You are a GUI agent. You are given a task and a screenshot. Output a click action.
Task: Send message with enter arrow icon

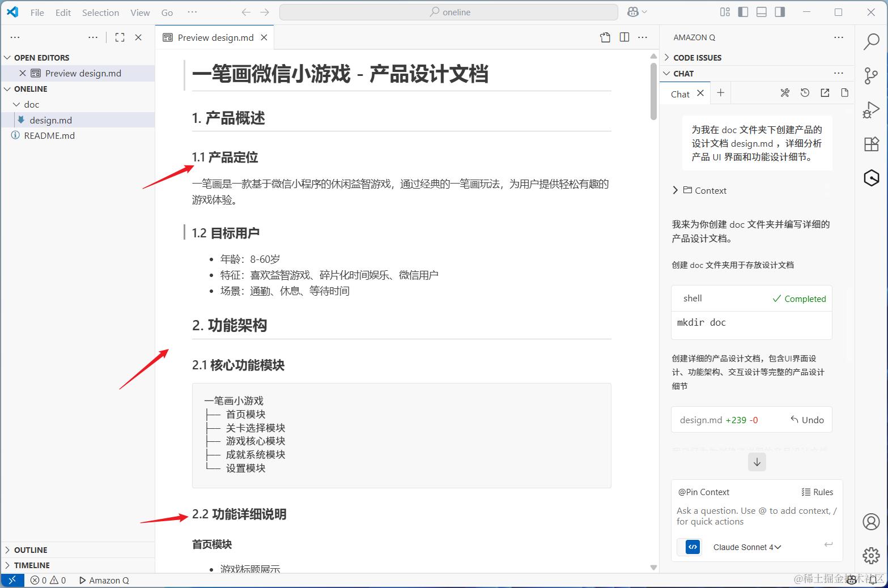coord(828,545)
